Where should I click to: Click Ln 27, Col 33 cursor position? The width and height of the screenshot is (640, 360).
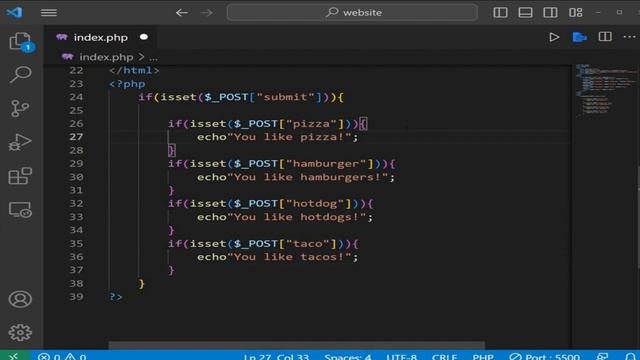pos(276,356)
